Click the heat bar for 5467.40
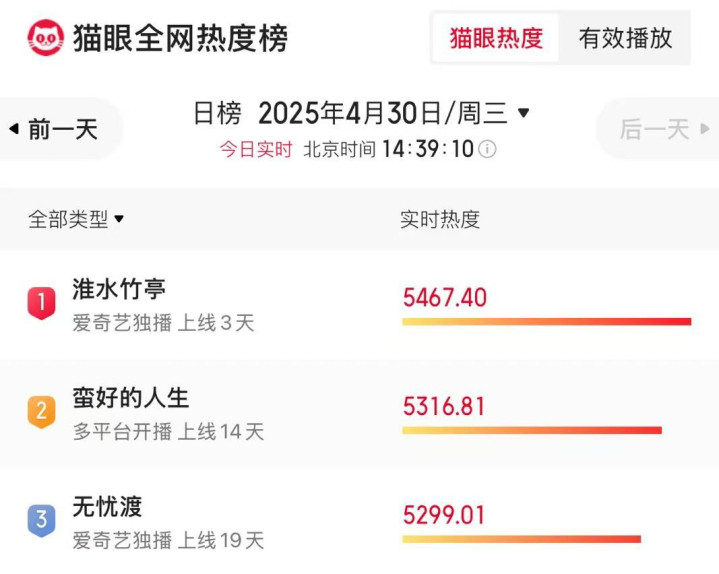The width and height of the screenshot is (719, 574). [546, 321]
